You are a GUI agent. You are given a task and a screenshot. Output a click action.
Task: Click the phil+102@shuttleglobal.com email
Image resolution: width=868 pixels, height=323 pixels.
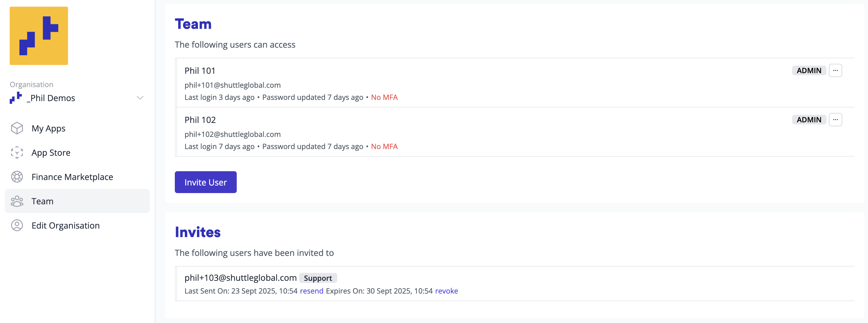pyautogui.click(x=232, y=134)
